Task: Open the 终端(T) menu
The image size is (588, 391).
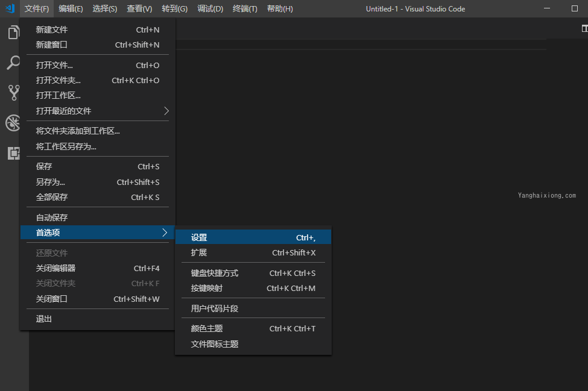Action: [x=245, y=8]
